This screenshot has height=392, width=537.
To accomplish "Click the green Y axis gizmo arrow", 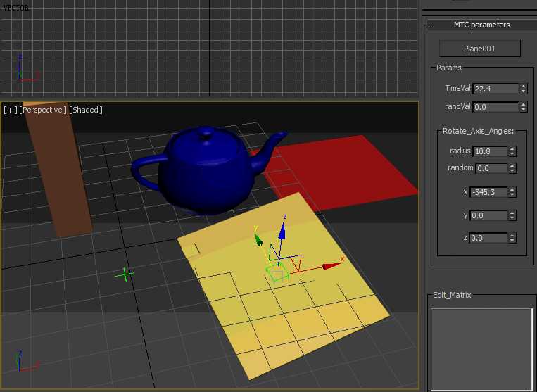I will 258,240.
